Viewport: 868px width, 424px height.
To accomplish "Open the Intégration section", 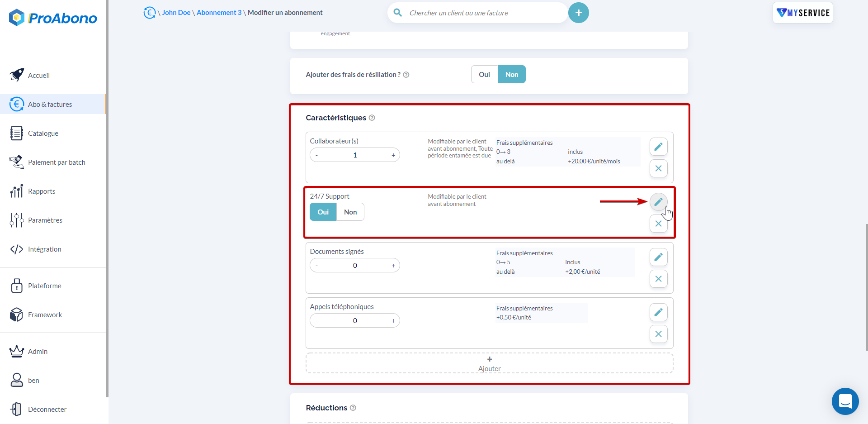I will (x=45, y=249).
